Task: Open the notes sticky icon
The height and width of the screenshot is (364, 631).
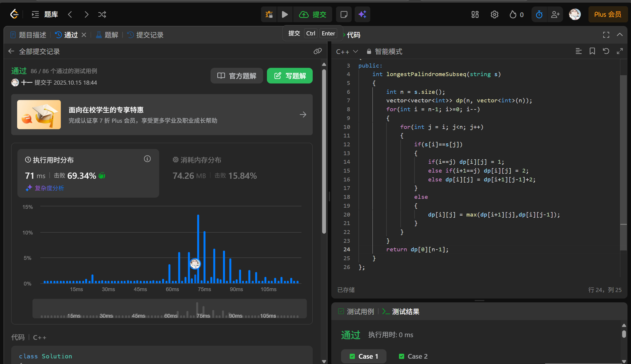Action: 344,14
